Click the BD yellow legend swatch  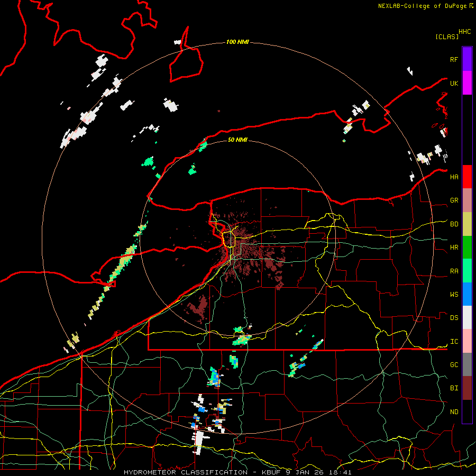pos(467,224)
